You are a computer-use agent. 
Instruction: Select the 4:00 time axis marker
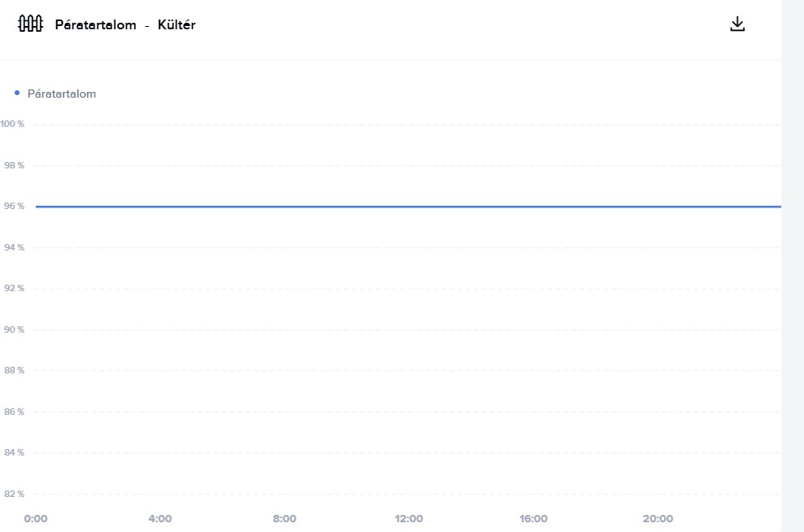pyautogui.click(x=160, y=519)
